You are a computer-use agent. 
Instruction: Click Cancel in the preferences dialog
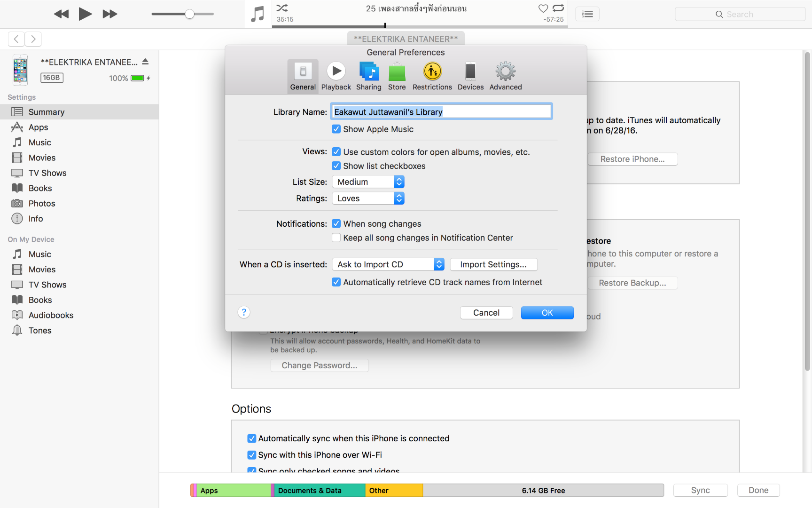486,313
